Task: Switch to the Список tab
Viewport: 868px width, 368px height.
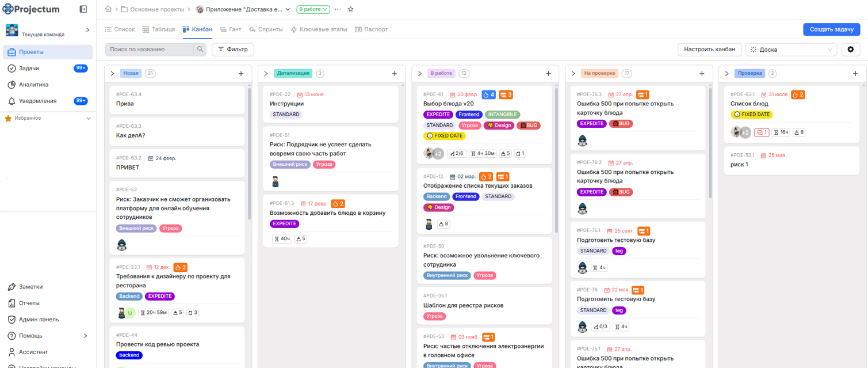Action: click(x=120, y=29)
